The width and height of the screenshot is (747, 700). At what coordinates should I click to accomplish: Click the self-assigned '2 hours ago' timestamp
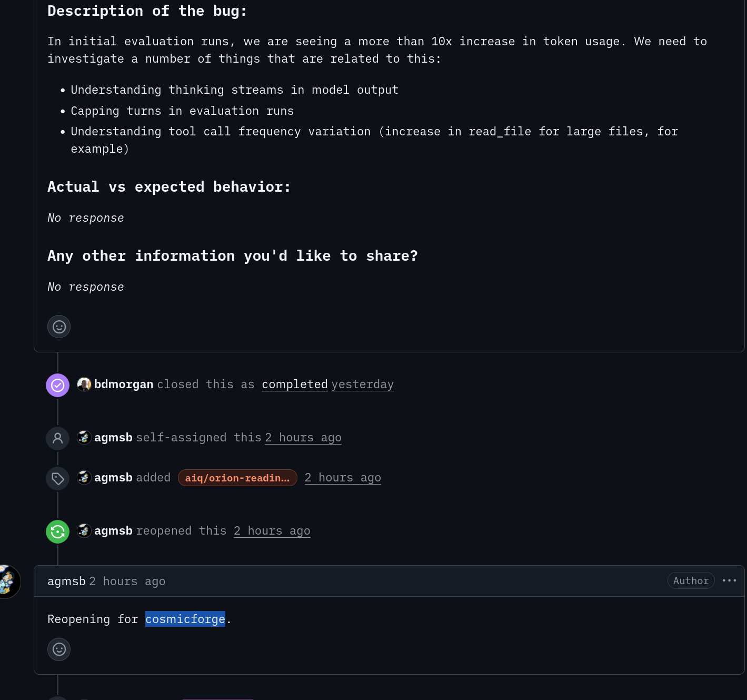point(303,438)
